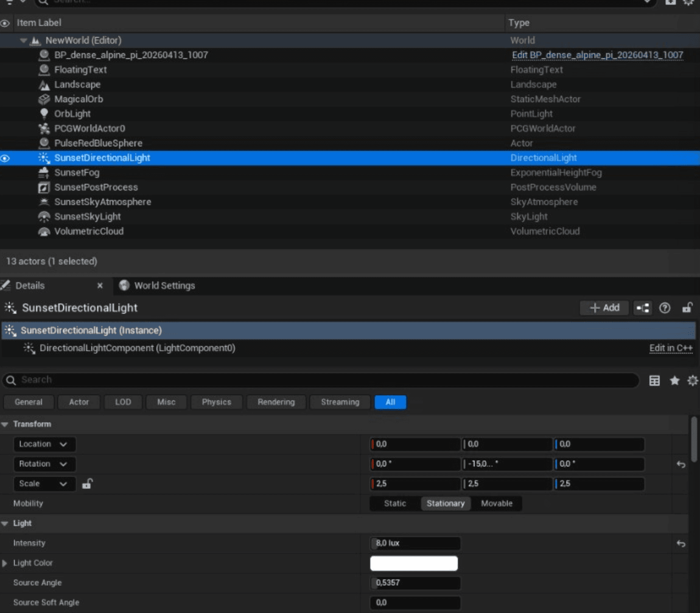This screenshot has width=700, height=613.
Task: Click the SunsetSkyLight actor icon
Action: pos(44,217)
